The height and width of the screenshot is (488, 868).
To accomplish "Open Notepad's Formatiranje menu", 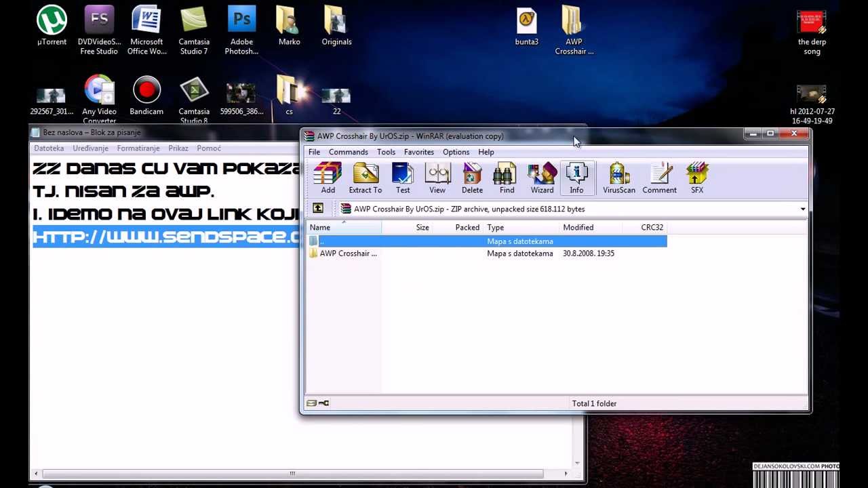I will tap(138, 148).
